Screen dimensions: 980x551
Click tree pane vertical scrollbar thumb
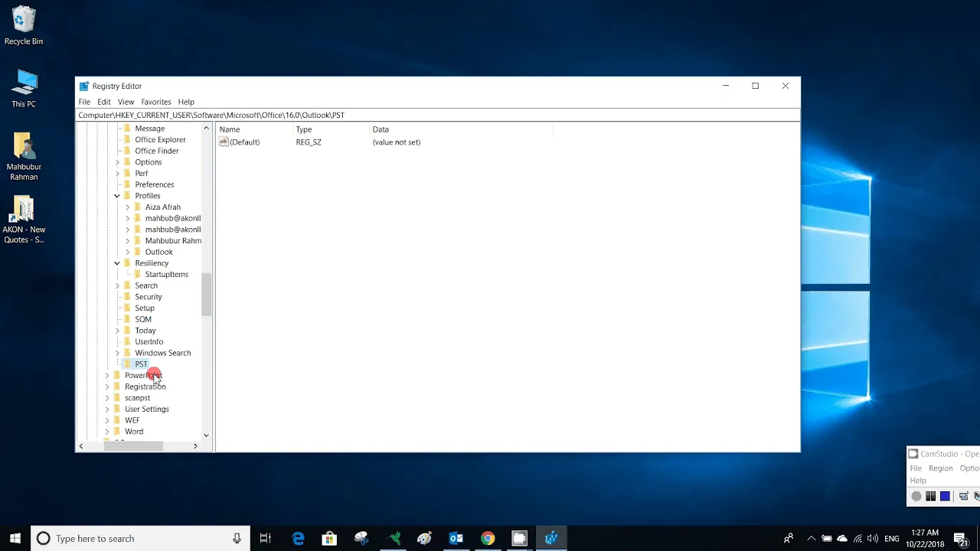click(x=206, y=294)
